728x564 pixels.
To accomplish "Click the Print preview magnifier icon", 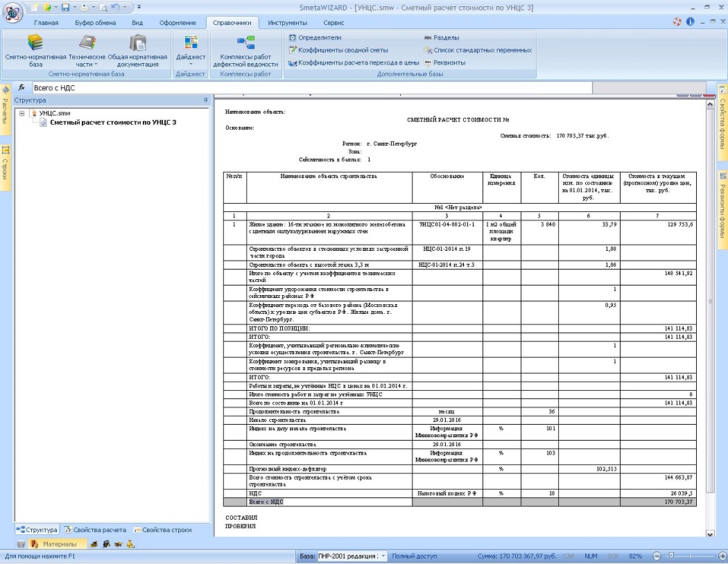I will [x=103, y=8].
